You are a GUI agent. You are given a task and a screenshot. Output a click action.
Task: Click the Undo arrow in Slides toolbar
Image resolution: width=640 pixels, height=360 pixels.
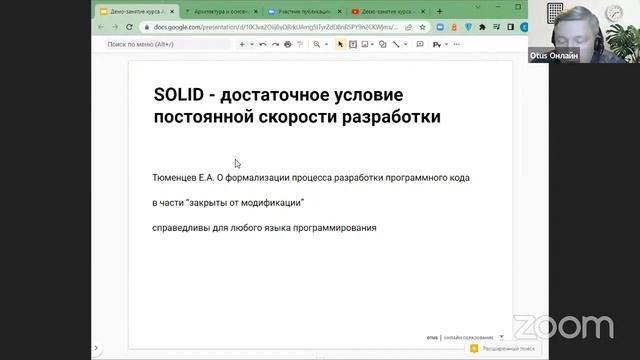coord(263,44)
